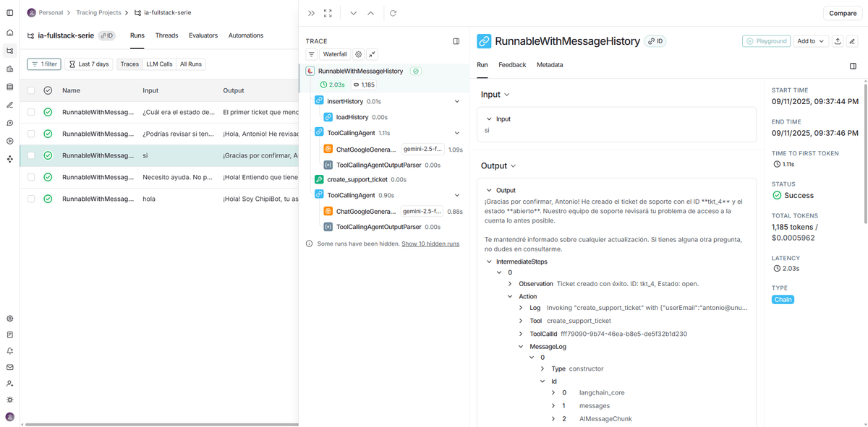868x427 pixels.
Task: Open the Threads tab
Action: (166, 35)
